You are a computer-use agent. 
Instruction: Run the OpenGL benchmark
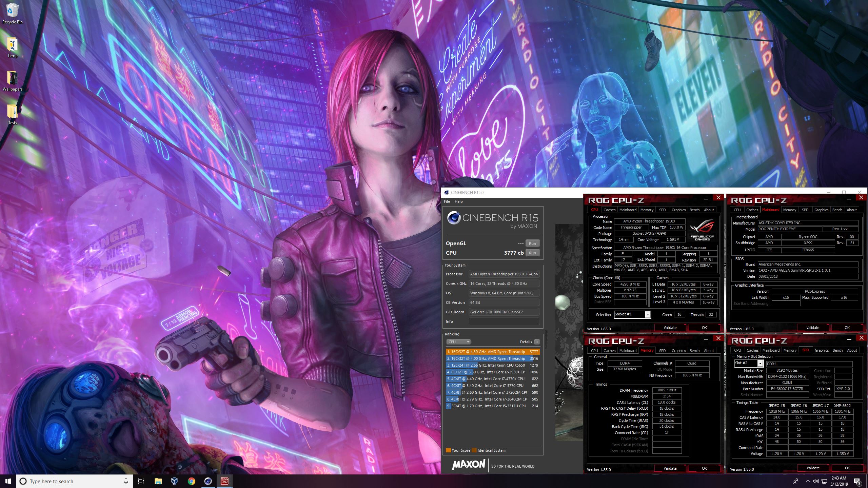532,243
